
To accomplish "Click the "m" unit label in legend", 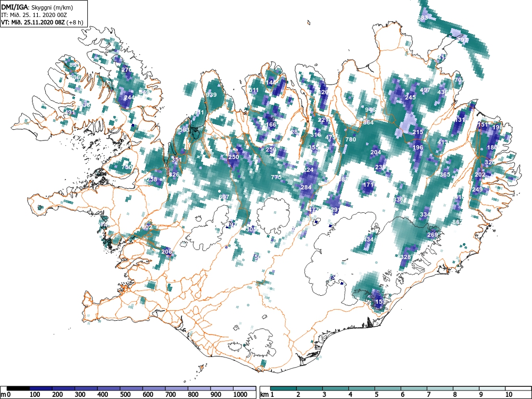I will [3, 395].
